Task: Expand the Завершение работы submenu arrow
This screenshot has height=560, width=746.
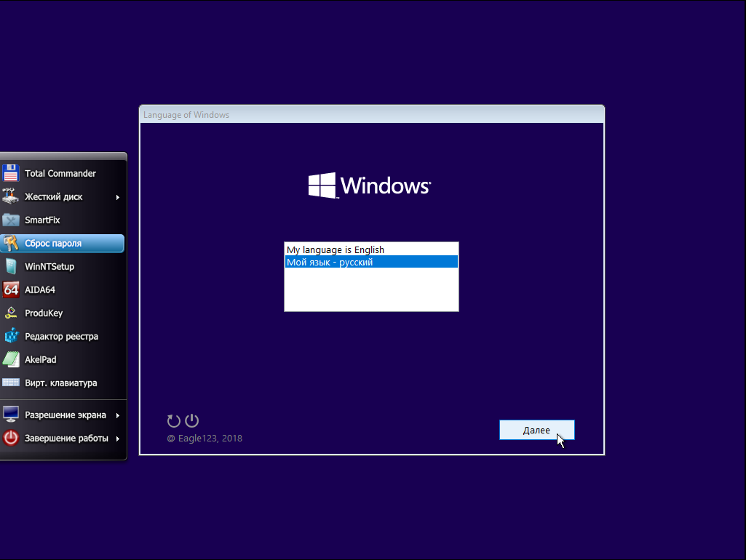Action: tap(117, 439)
